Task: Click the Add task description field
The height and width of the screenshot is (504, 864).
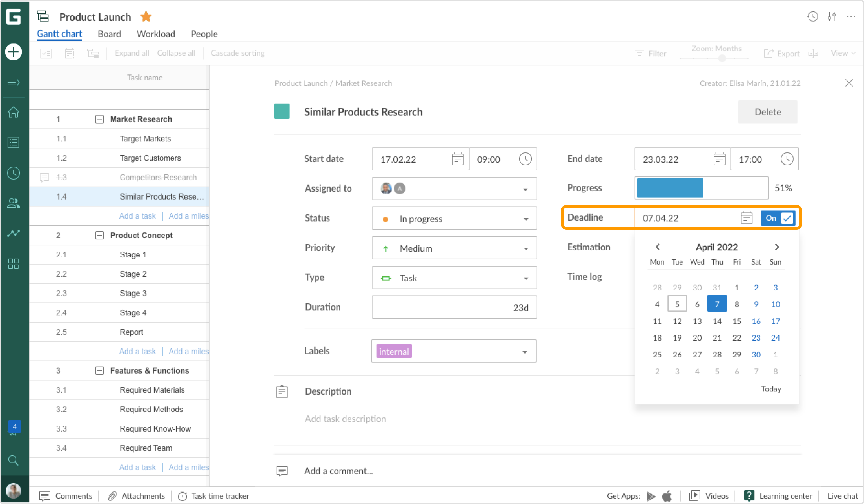Action: 345,418
